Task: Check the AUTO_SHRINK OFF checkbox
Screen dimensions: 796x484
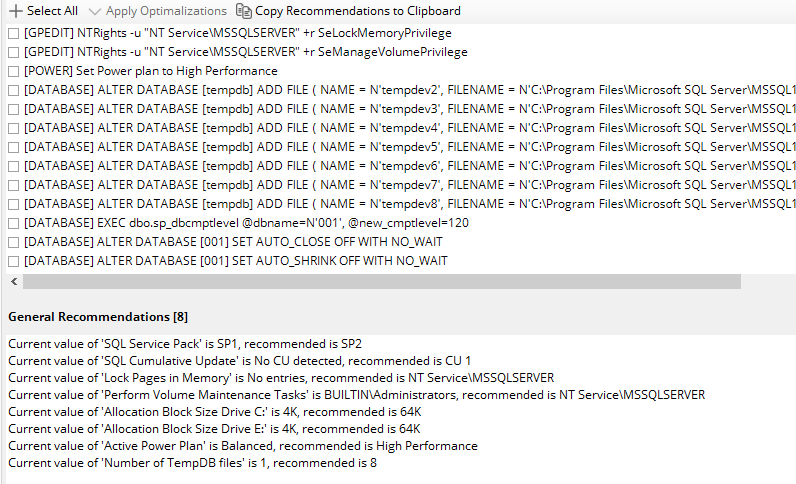Action: point(14,262)
